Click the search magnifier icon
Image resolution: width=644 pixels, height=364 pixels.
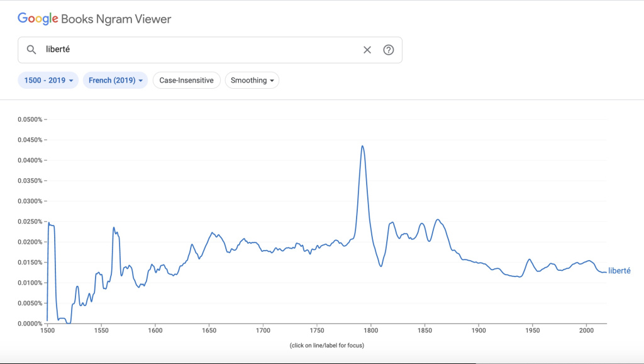tap(31, 50)
